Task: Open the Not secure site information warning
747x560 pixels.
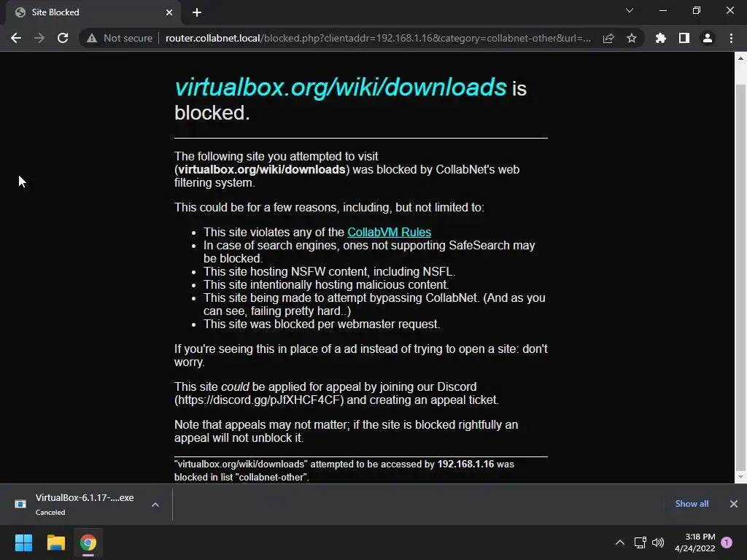Action: tap(119, 38)
